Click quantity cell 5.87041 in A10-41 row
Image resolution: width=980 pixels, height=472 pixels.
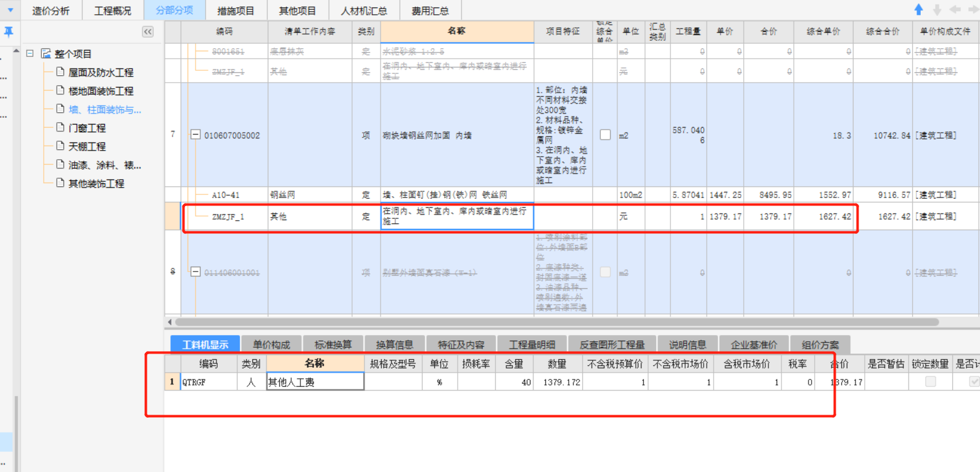coord(688,195)
